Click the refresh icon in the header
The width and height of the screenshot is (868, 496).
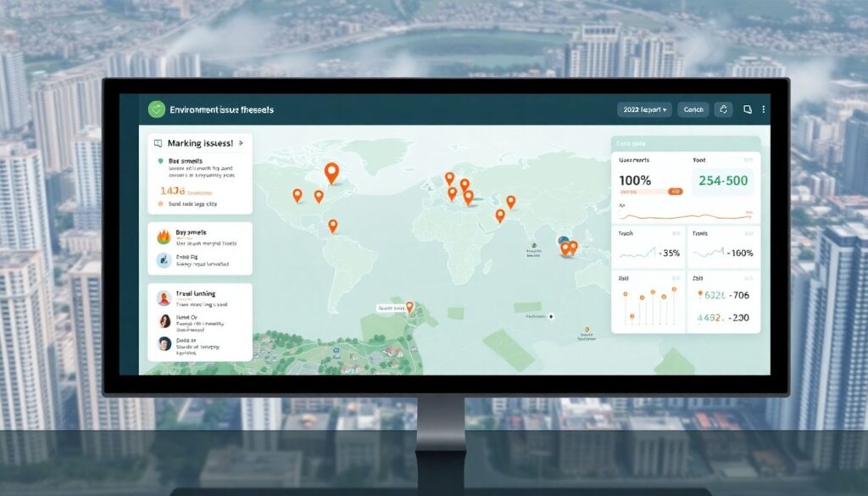723,109
